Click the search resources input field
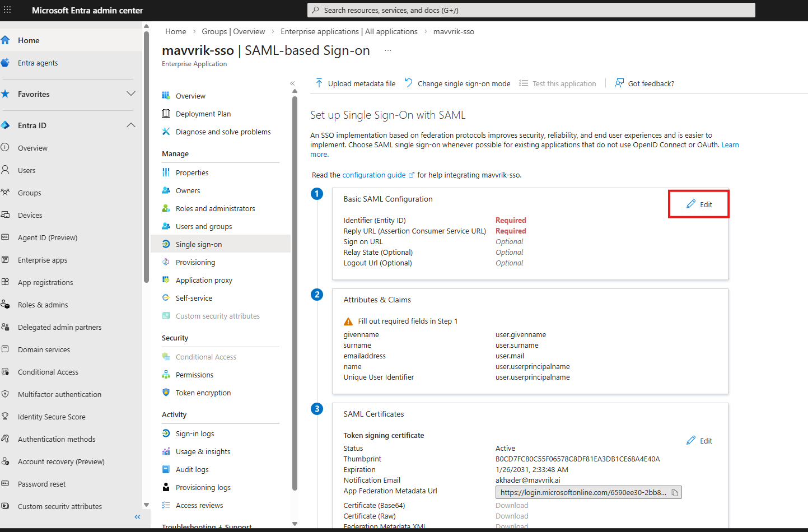Viewport: 808px width, 532px height. click(x=531, y=10)
